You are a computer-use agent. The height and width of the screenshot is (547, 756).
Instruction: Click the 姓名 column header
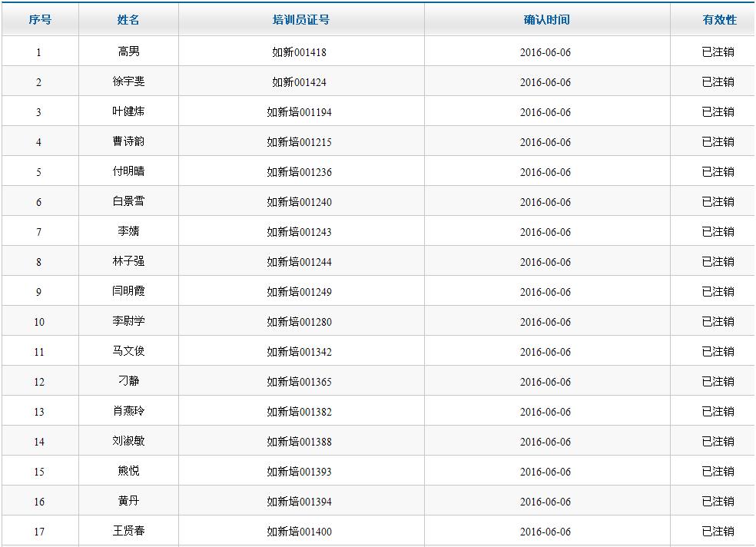(128, 20)
